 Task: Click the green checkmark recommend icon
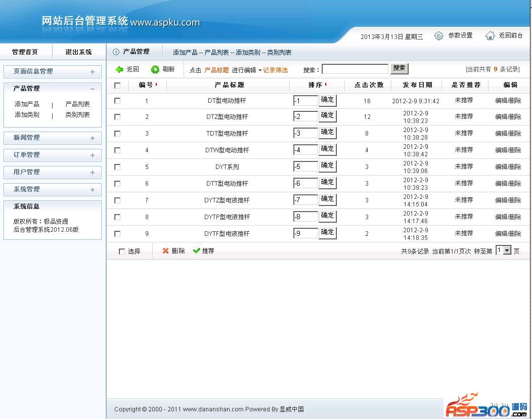196,251
